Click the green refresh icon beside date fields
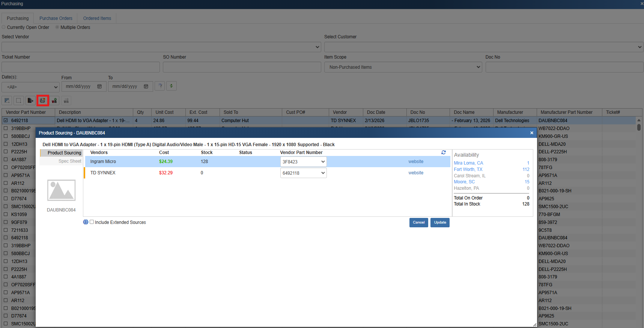The height and width of the screenshot is (328, 644). 172,86
